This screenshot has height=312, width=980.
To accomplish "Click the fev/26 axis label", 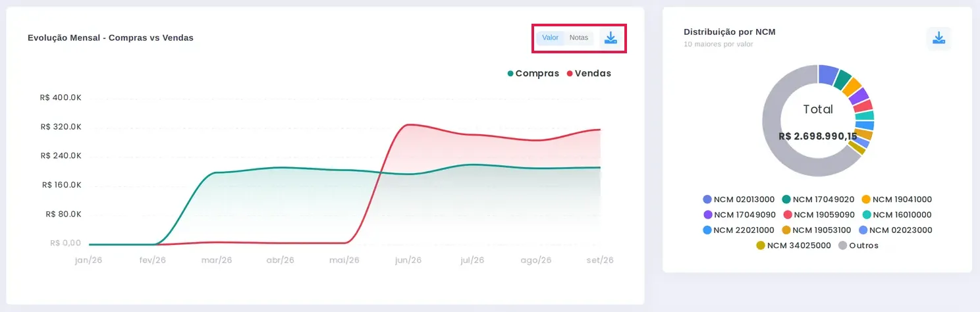I will pyautogui.click(x=152, y=261).
